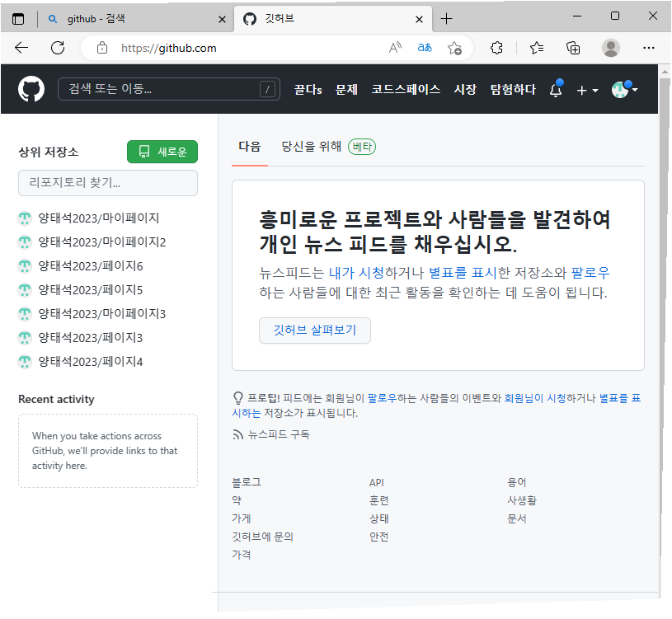Open the 훈련 footer link
This screenshot has width=672, height=619.
click(378, 500)
